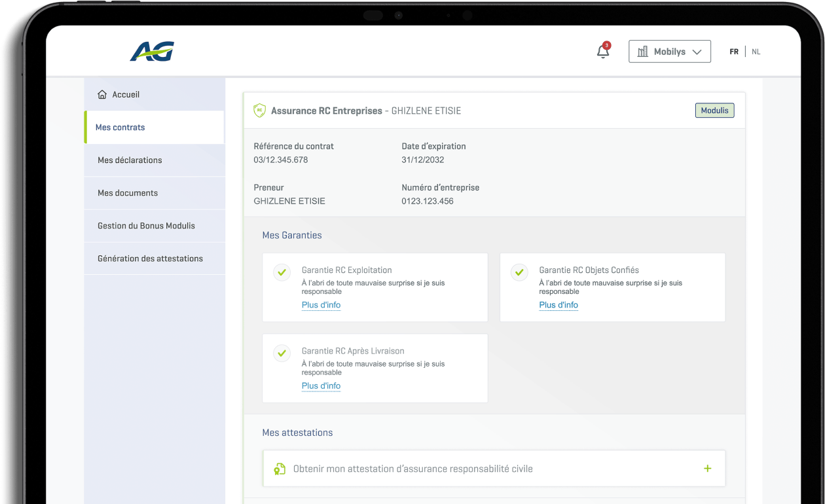Expand attestation row with plus icon
The image size is (825, 504).
707,469
